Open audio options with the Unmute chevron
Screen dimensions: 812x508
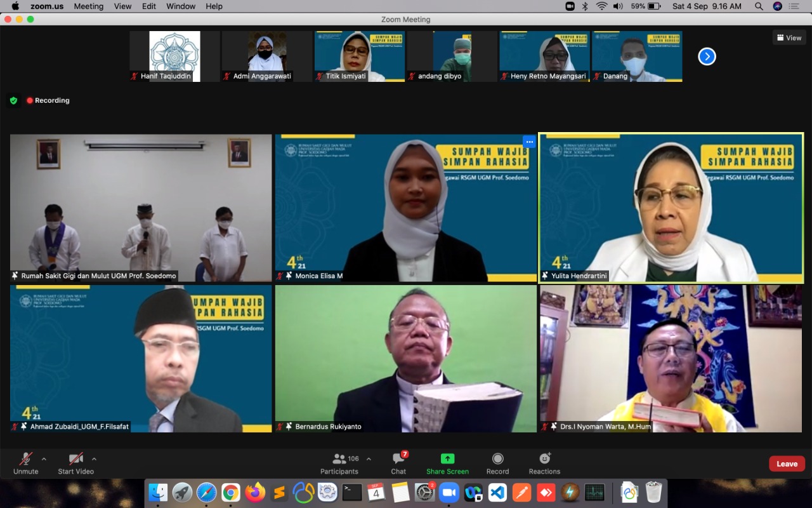[43, 458]
